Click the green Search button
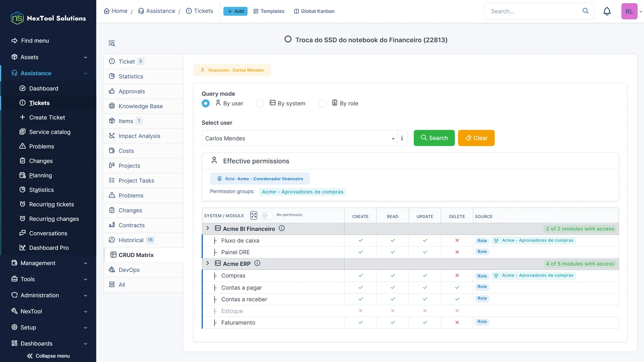Viewport: 644px width, 362px height. [x=434, y=138]
